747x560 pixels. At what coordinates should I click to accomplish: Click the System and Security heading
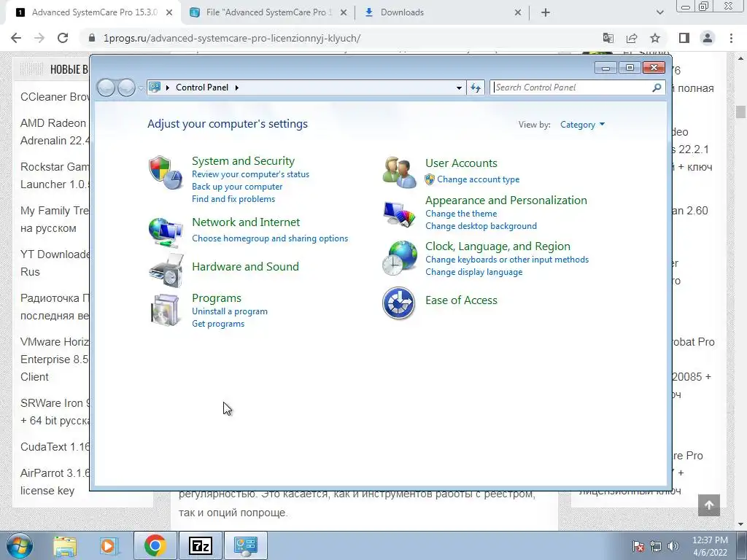click(243, 161)
